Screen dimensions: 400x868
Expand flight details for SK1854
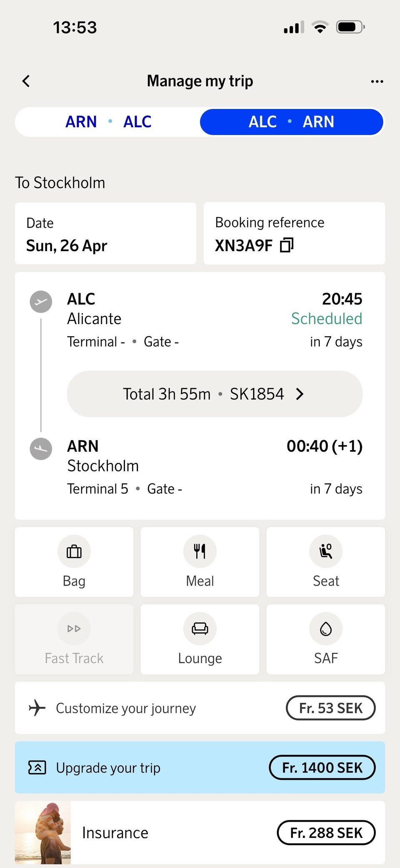coord(215,394)
